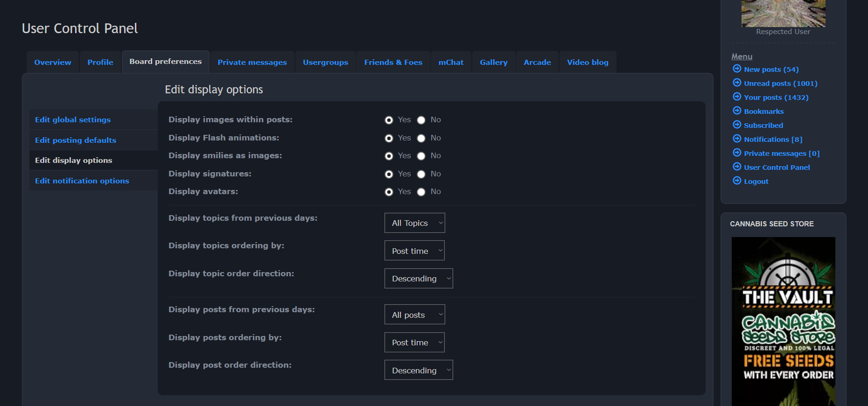Click the arrow icon next to Notifications
Screen dimensions: 868x406
click(737, 139)
